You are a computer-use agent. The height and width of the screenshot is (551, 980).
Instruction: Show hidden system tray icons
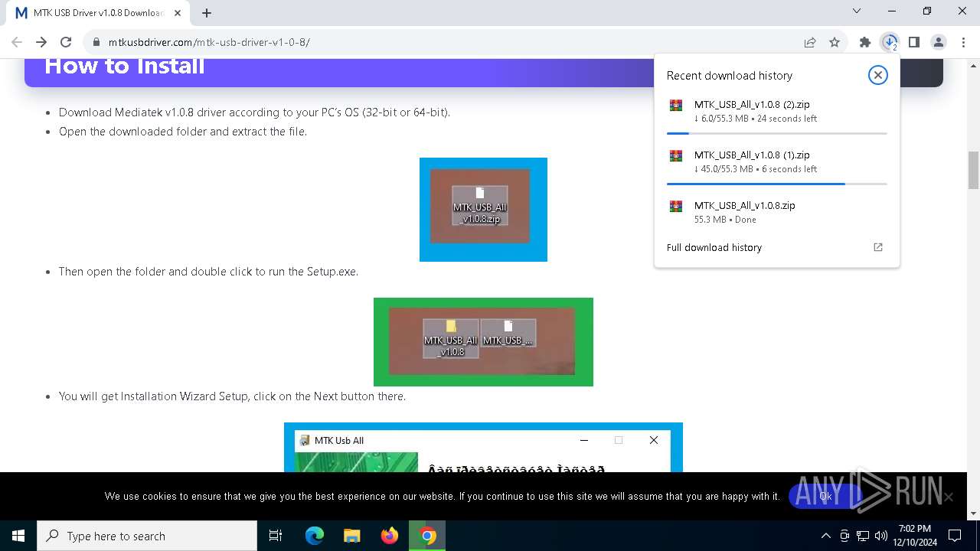click(825, 536)
